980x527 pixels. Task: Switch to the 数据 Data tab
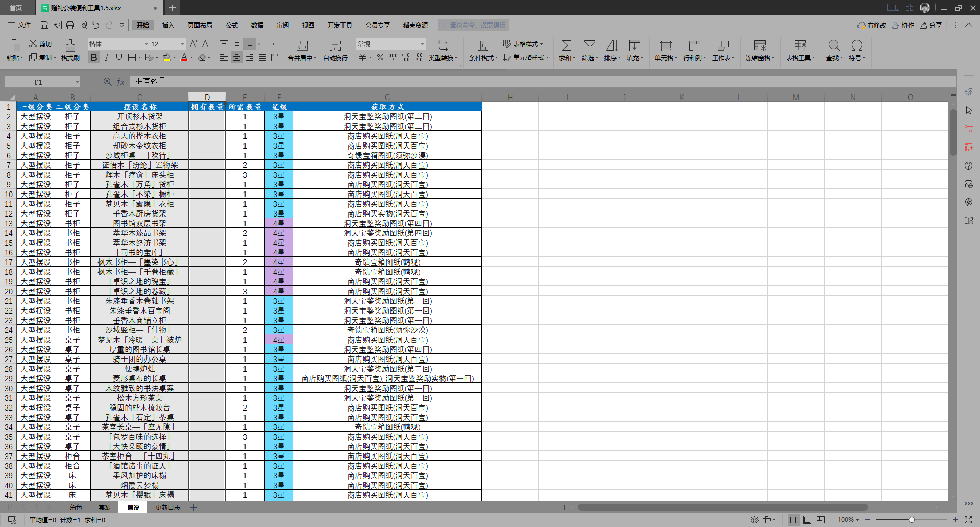click(257, 25)
